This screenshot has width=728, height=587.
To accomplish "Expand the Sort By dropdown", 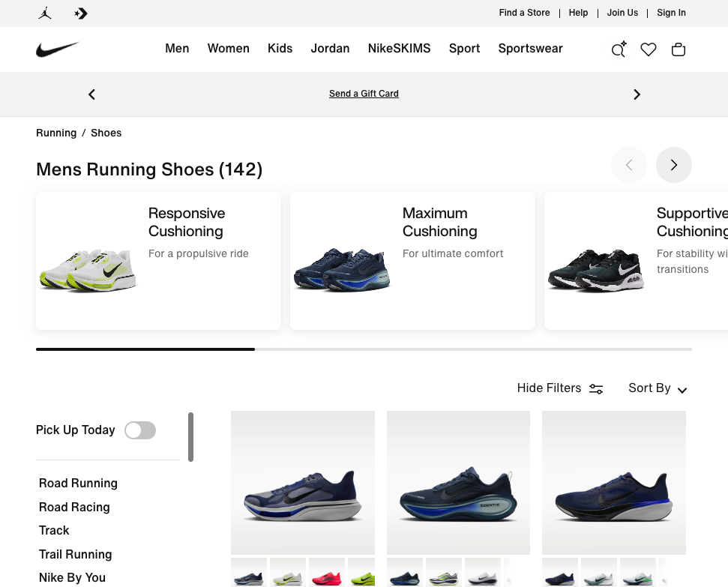I will [x=658, y=388].
